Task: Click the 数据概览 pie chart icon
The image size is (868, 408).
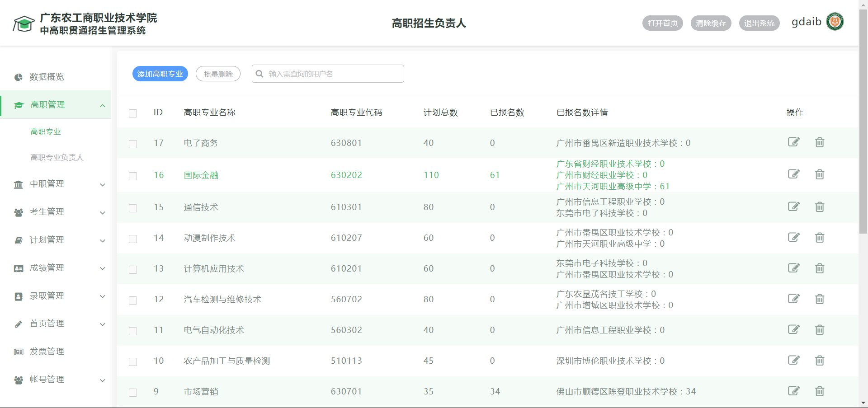Action: [x=19, y=77]
